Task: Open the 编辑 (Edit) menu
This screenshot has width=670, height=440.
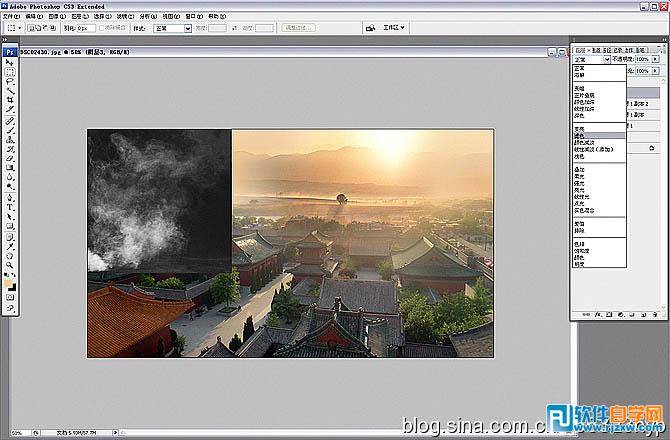Action: coord(34,16)
